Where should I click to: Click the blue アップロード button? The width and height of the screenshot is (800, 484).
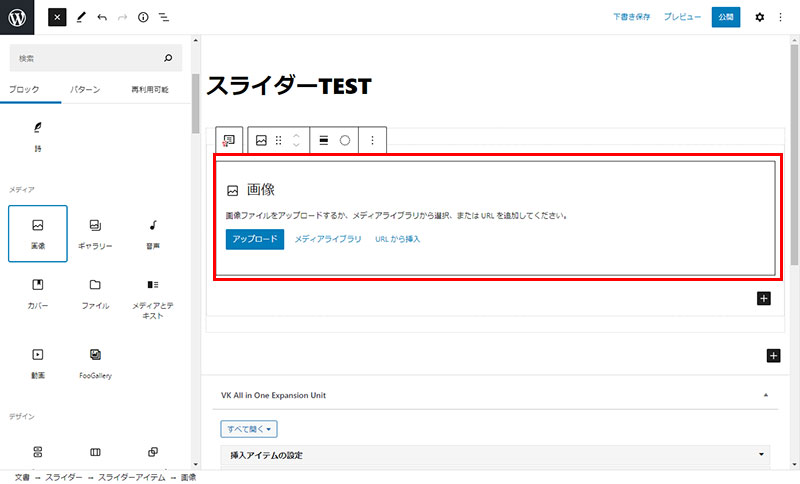pos(255,240)
